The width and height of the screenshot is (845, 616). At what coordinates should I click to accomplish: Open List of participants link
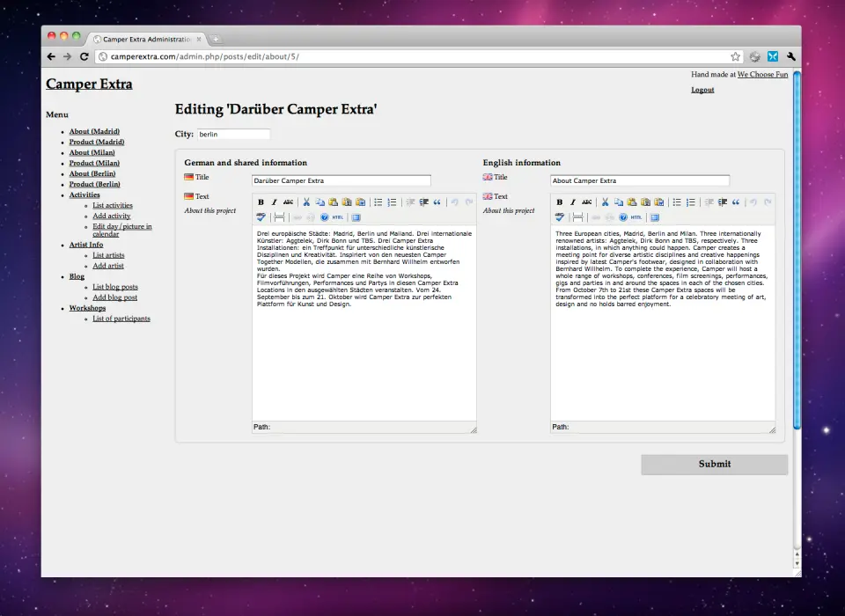121,319
